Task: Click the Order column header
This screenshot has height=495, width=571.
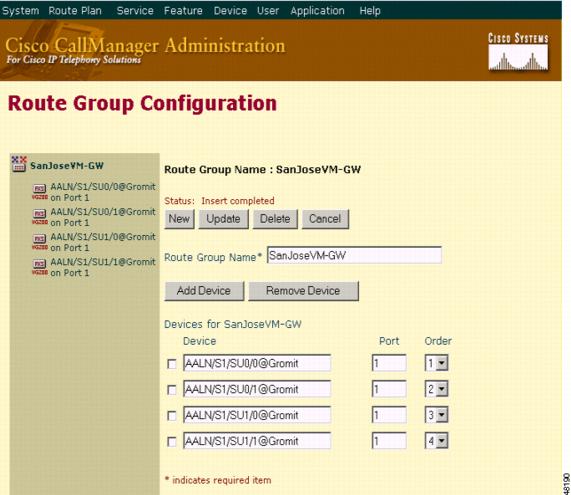Action: pyautogui.click(x=438, y=341)
